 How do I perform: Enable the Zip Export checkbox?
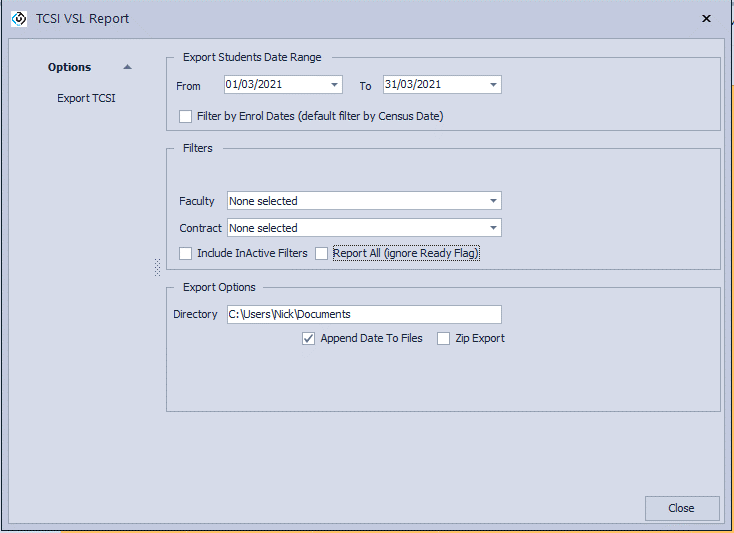[x=444, y=339]
